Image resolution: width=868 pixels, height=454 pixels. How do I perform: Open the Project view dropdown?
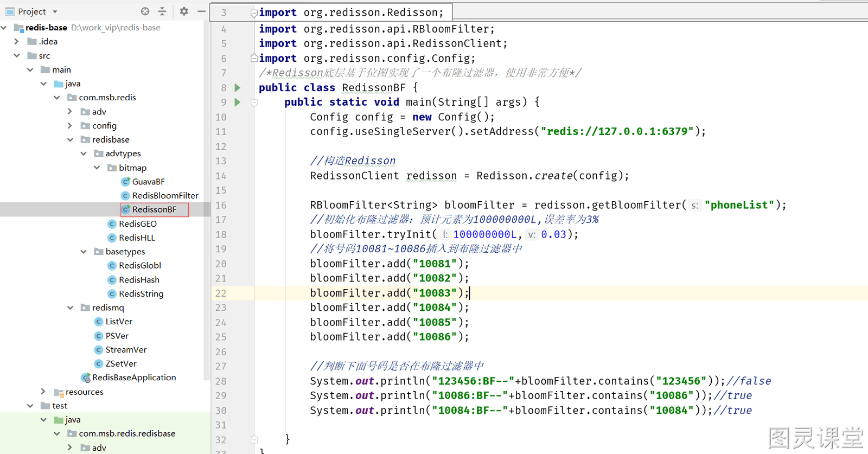coord(55,11)
